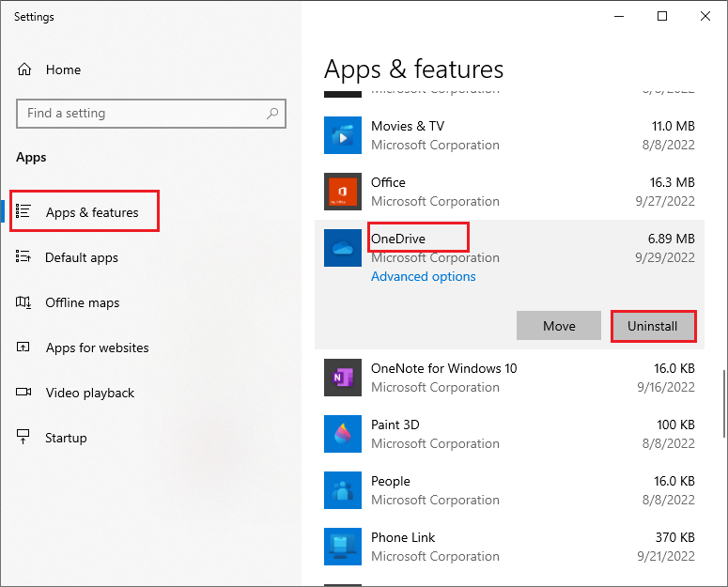Click the Startup icon
728x587 pixels.
[x=23, y=436]
